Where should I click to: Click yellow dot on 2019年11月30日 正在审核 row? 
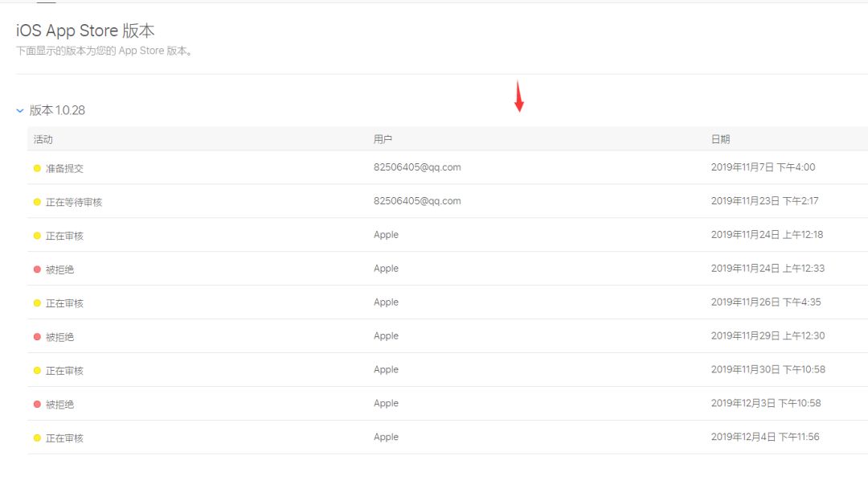pos(37,371)
